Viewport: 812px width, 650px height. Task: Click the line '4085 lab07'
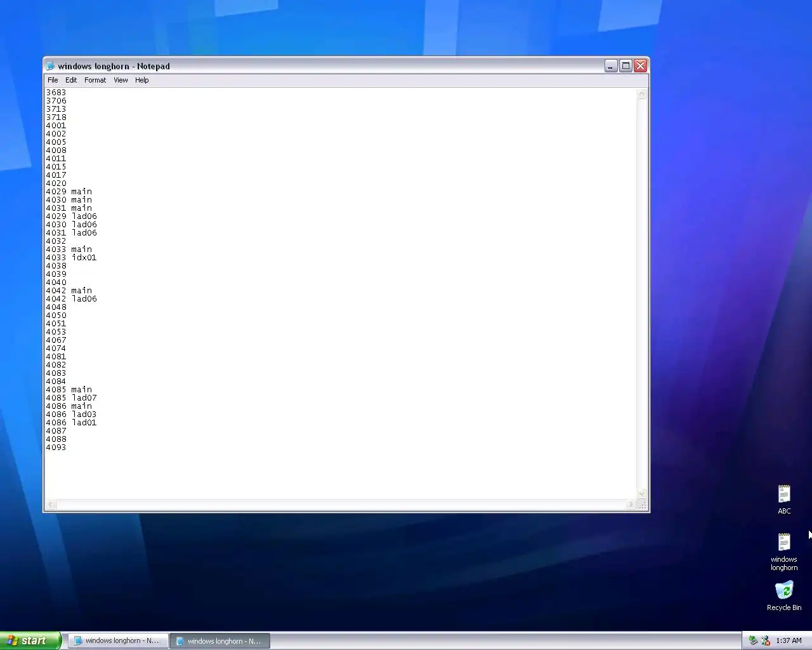(71, 398)
